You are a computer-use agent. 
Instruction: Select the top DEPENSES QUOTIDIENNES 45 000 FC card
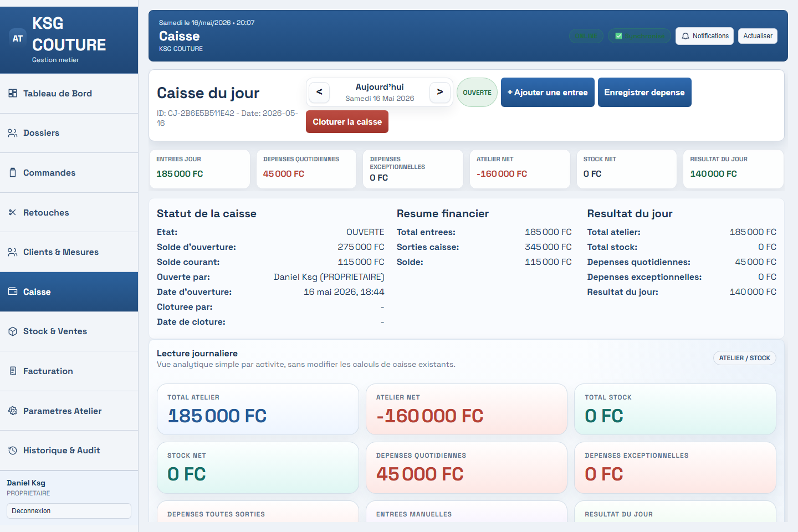point(306,169)
